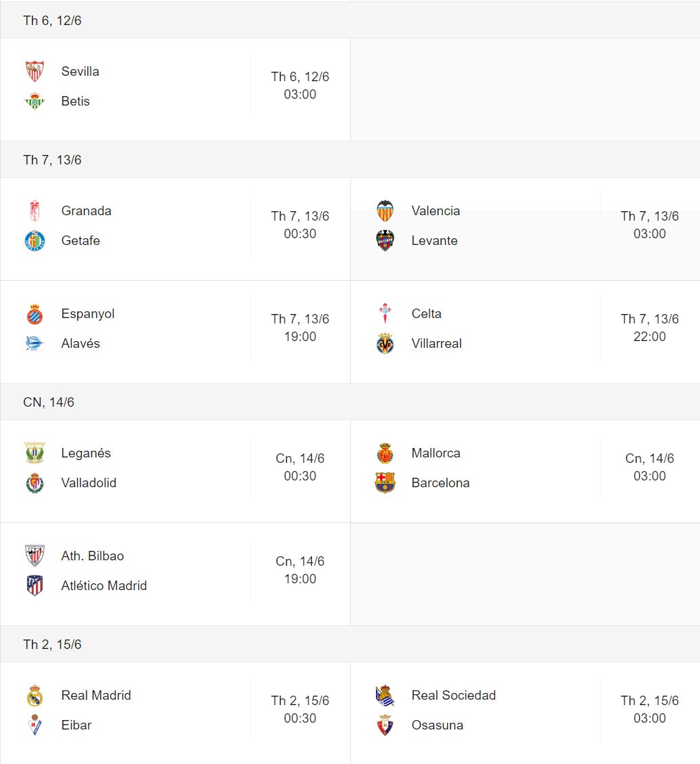Click the Betis club crest
The image size is (700, 764).
[x=34, y=101]
